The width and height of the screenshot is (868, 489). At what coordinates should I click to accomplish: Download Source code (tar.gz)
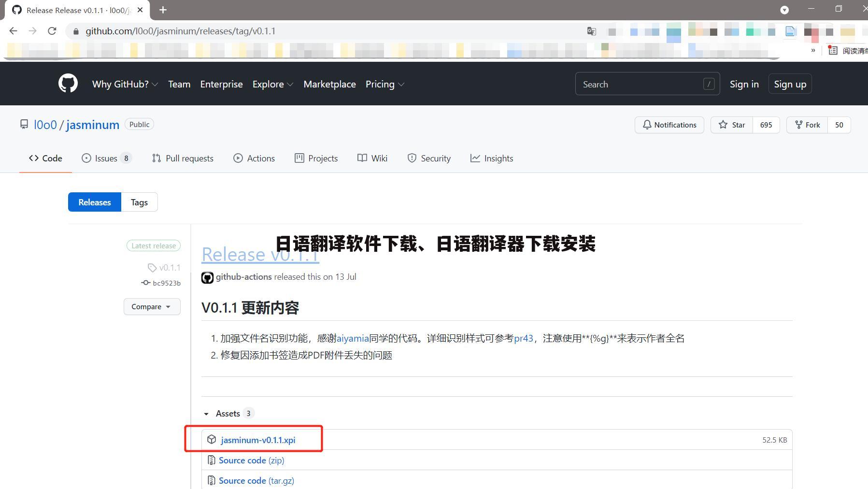point(256,480)
